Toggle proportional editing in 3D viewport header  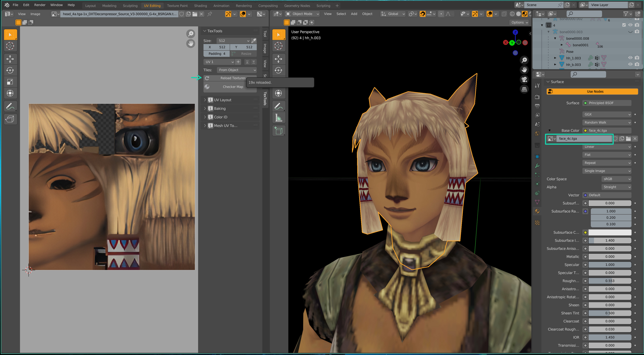point(441,14)
